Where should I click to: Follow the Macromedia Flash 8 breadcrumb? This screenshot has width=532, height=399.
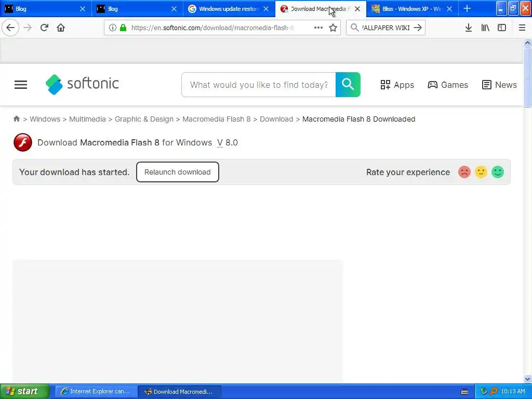click(217, 119)
